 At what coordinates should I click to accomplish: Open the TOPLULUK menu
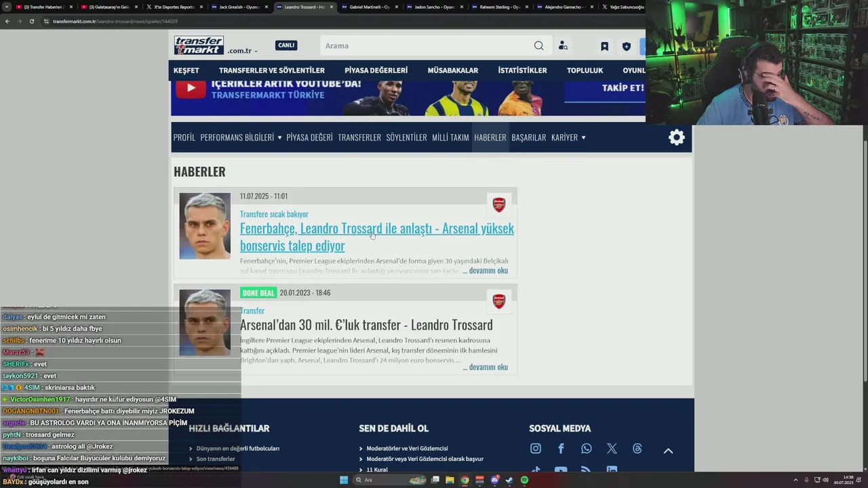click(585, 70)
